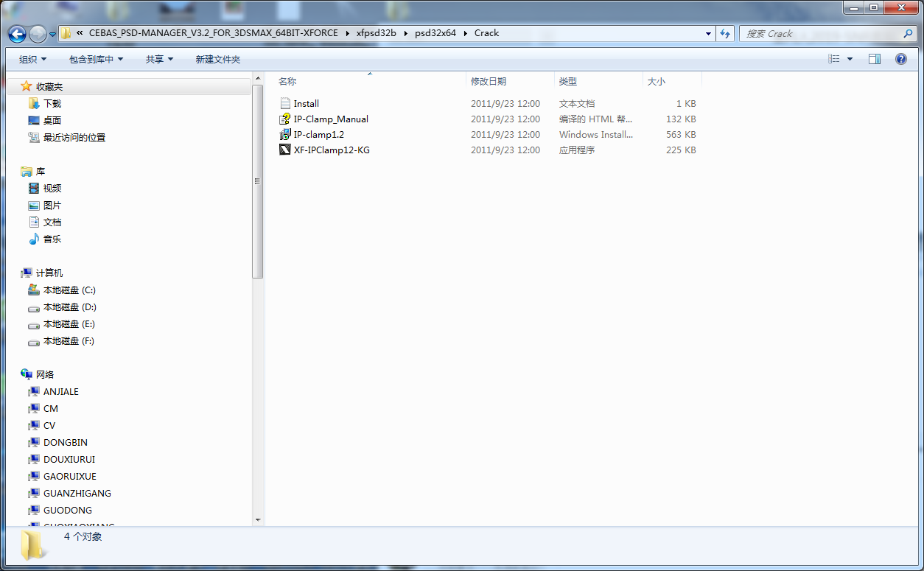Open the 共享 dropdown menu
The width and height of the screenshot is (924, 571).
[159, 59]
